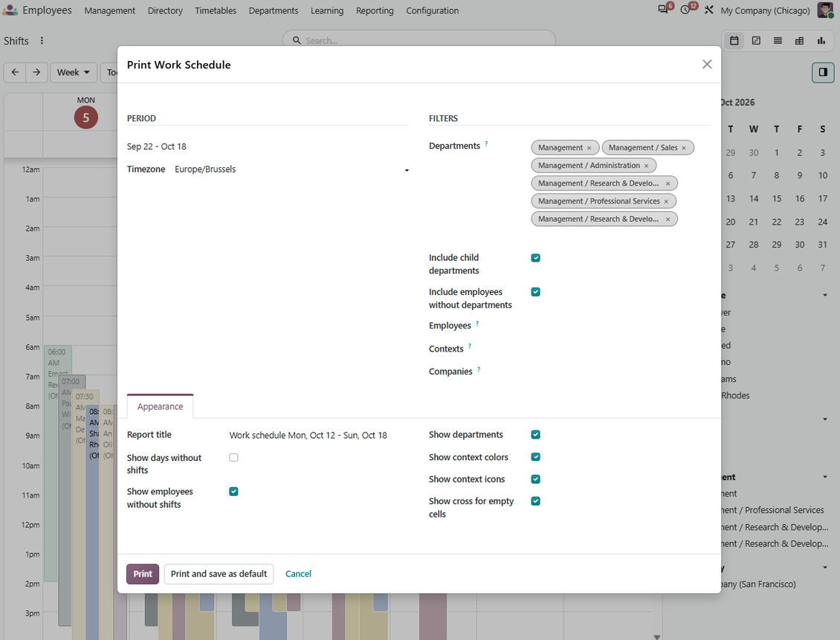Toggle Show departments checkbox

(536, 434)
